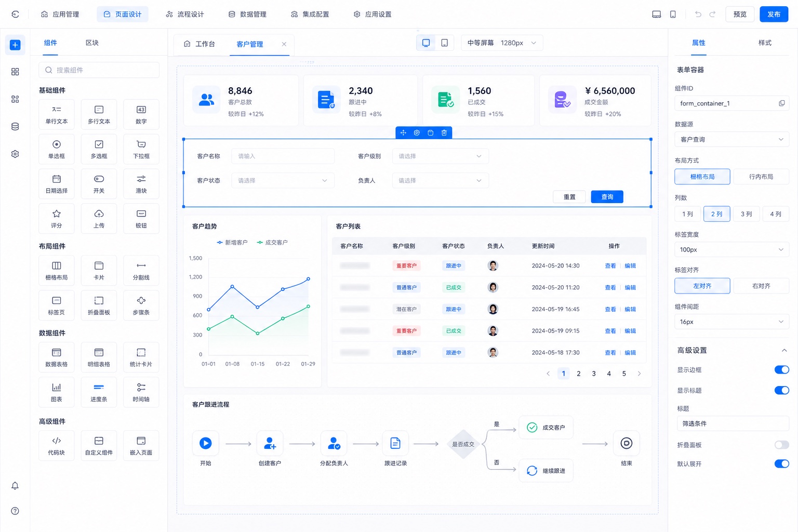Open the notification bell in sidebar

(15, 486)
